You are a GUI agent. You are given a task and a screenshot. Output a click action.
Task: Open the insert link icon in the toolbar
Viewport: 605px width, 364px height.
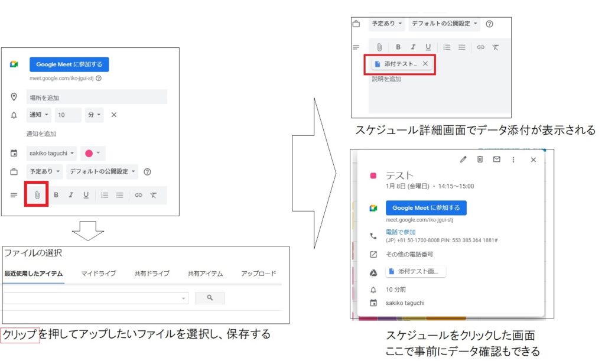[x=138, y=195]
